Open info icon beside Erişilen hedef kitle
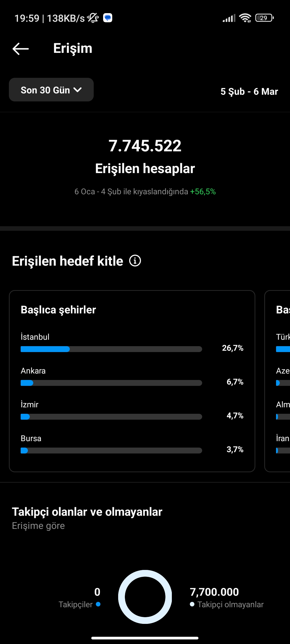 [135, 261]
